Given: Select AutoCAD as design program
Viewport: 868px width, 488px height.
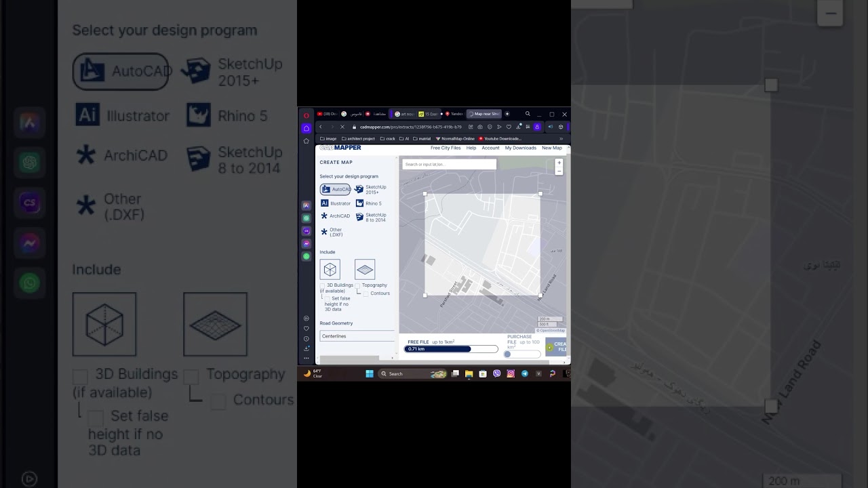Looking at the screenshot, I should [x=336, y=189].
